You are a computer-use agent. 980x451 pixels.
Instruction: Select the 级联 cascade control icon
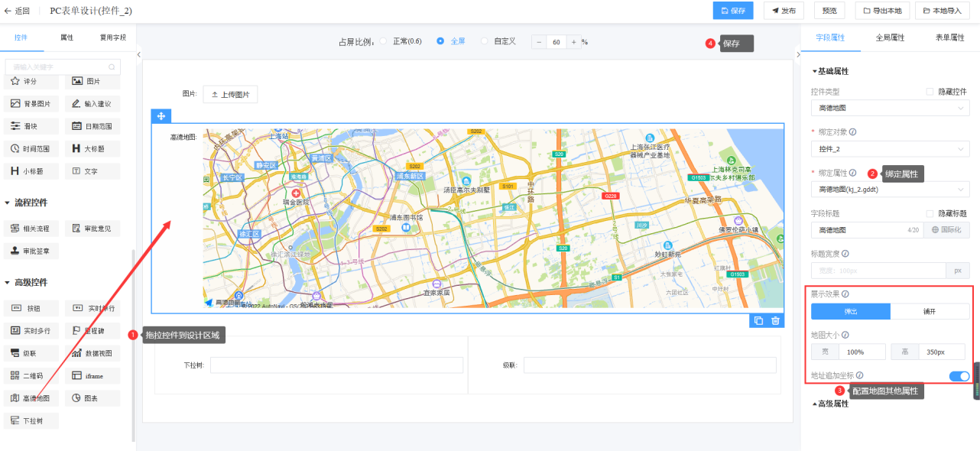(x=15, y=353)
